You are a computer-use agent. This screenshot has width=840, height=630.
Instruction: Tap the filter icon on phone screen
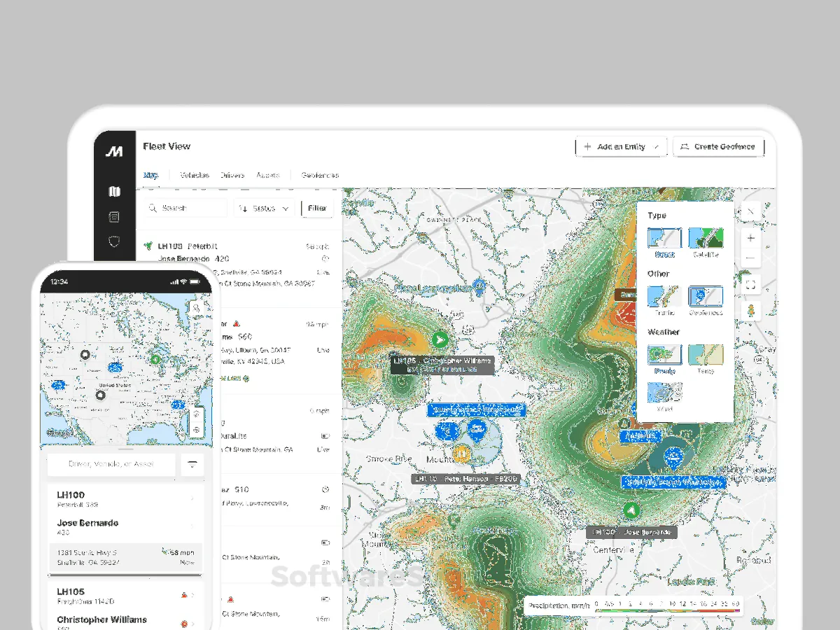192,464
